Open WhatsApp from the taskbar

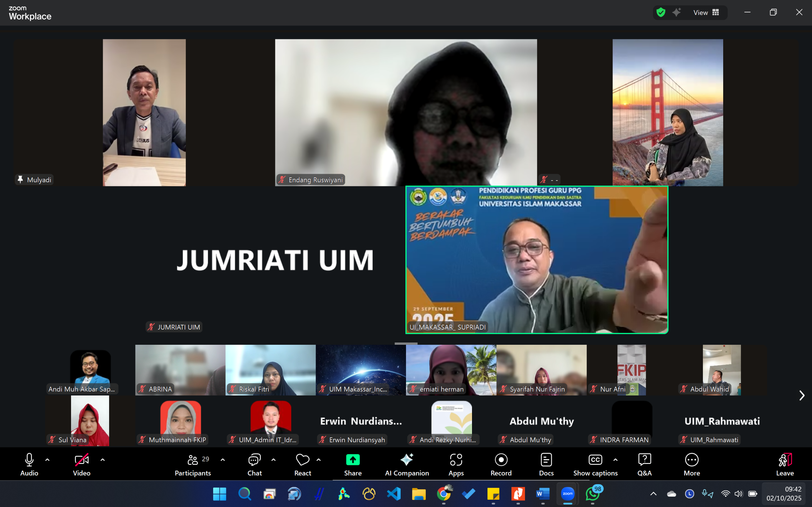[592, 494]
